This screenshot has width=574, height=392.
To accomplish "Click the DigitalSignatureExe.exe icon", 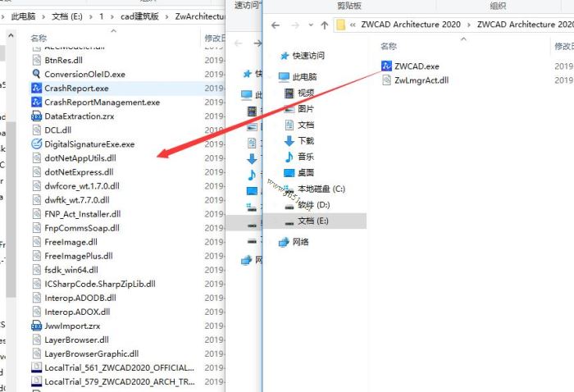I will pyautogui.click(x=37, y=144).
